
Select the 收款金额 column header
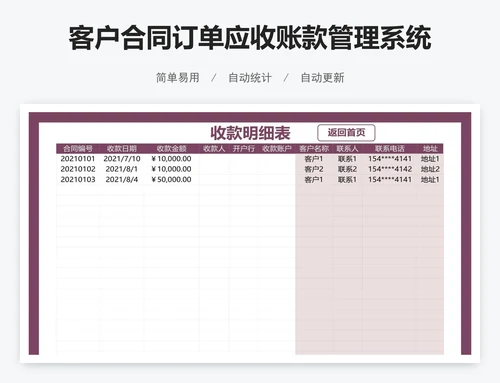pos(171,149)
